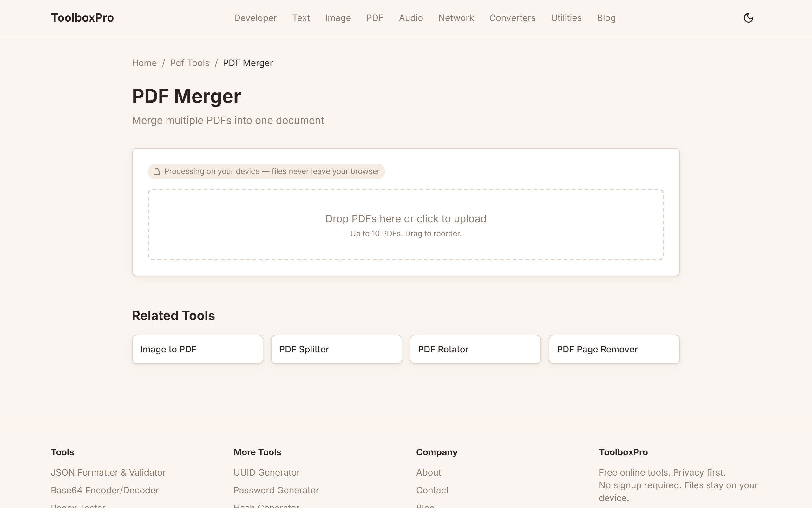Image resolution: width=812 pixels, height=508 pixels.
Task: Open the PDF Page Remover tool card
Action: 614,349
